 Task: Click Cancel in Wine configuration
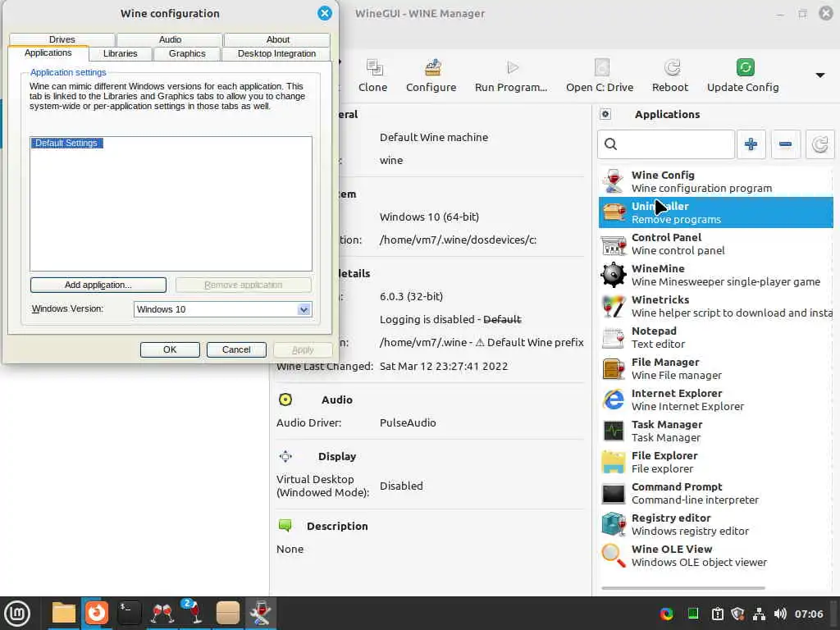236,349
